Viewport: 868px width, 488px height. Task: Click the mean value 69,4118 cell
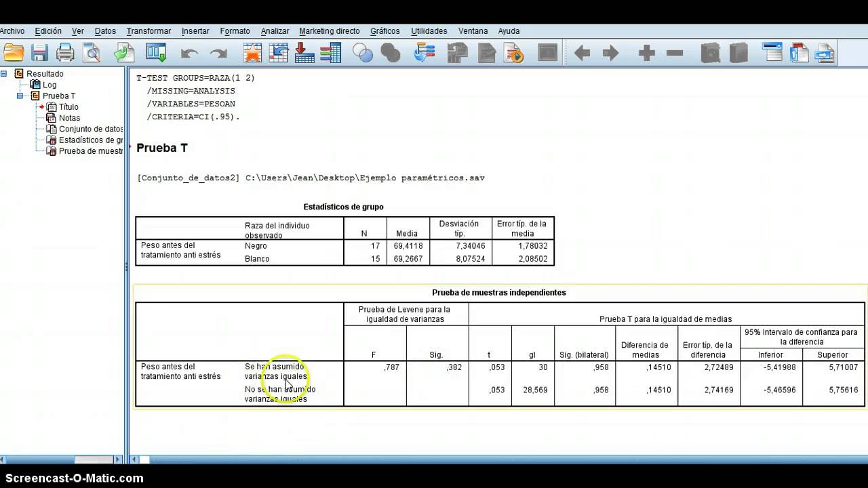click(408, 246)
